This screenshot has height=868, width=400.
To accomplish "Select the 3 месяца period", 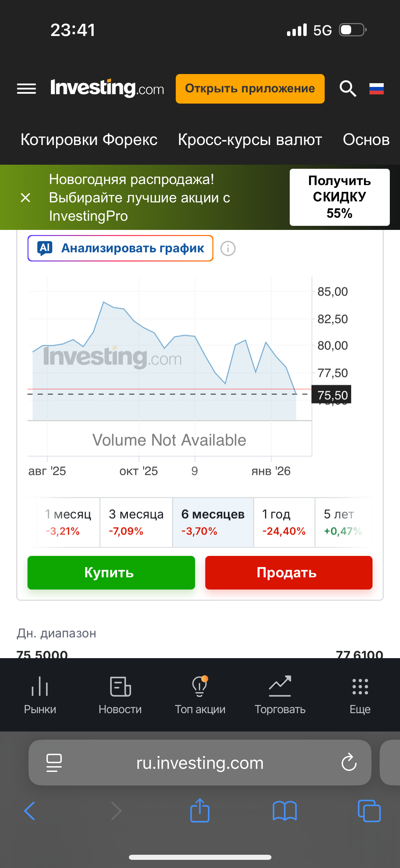I will coord(136,522).
